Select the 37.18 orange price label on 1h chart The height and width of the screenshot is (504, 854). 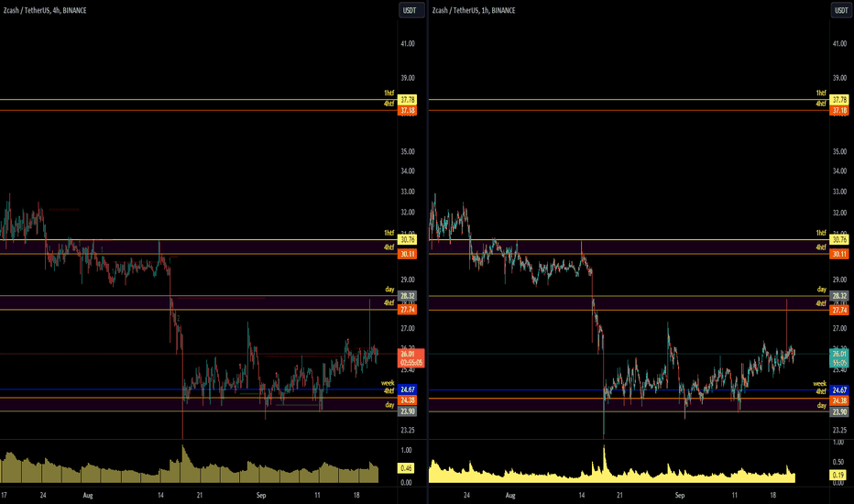point(839,111)
